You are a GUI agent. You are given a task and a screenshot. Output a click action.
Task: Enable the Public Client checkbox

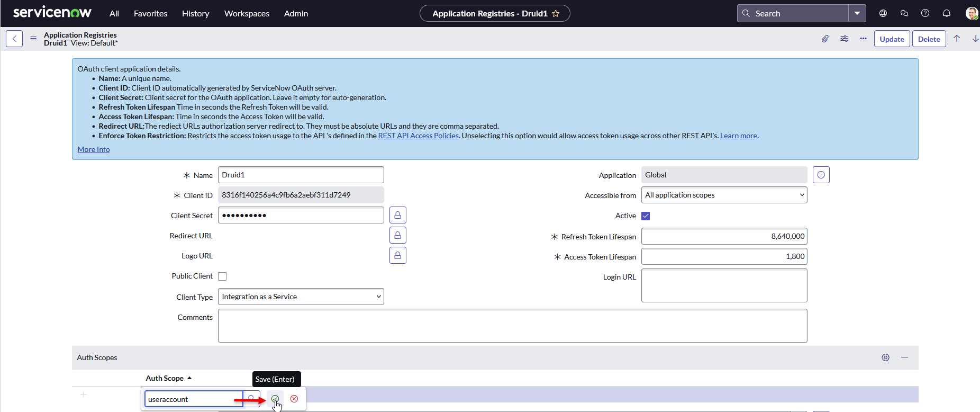(222, 276)
